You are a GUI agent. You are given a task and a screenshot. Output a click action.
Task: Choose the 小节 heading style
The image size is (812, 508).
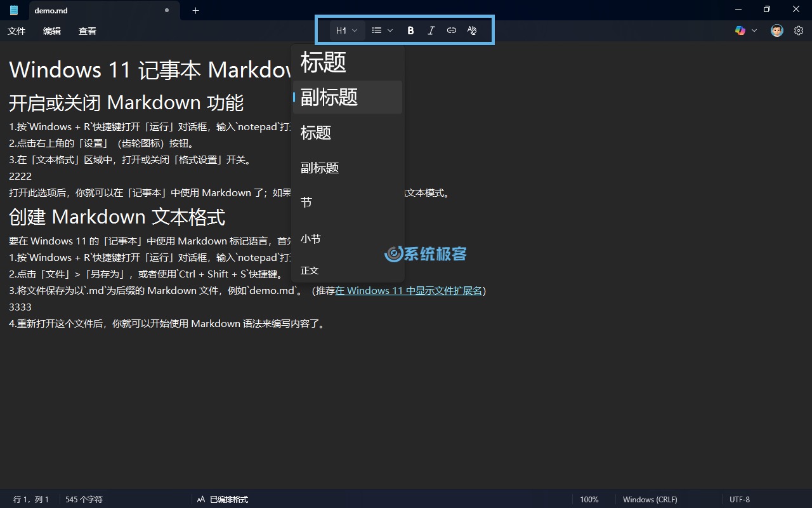(x=348, y=239)
